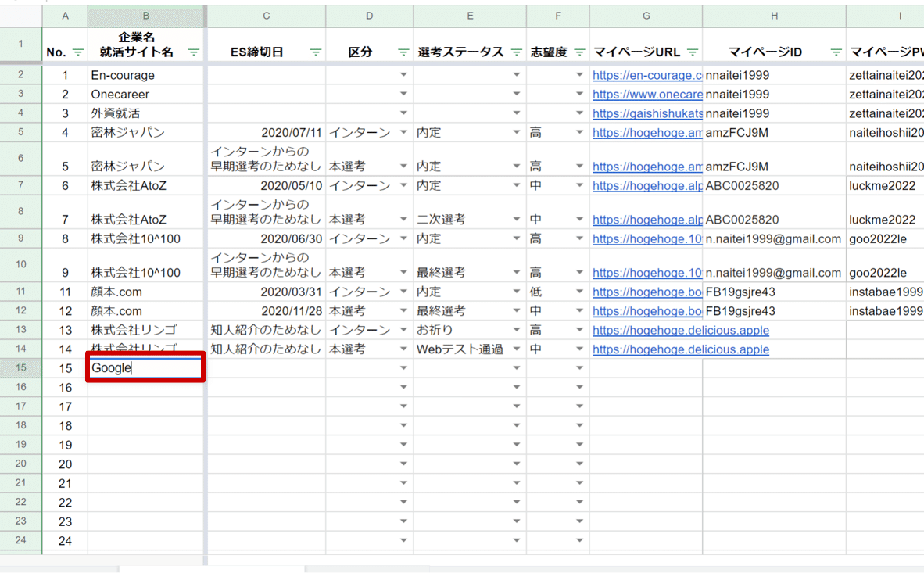Image resolution: width=924 pixels, height=573 pixels.
Task: Select cell 外資就活
Action: [x=145, y=113]
